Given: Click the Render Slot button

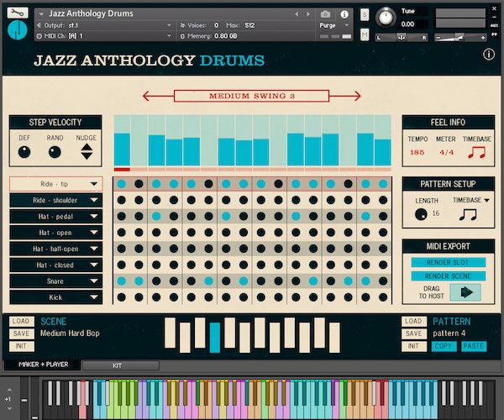Looking at the screenshot, I should (448, 263).
